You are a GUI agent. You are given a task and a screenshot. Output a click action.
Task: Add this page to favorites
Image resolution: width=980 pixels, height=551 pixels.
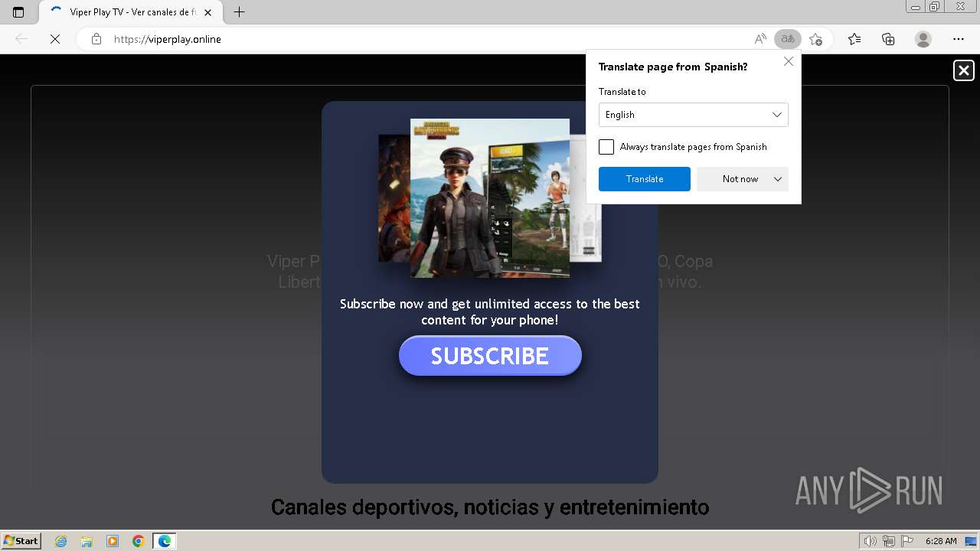point(816,39)
